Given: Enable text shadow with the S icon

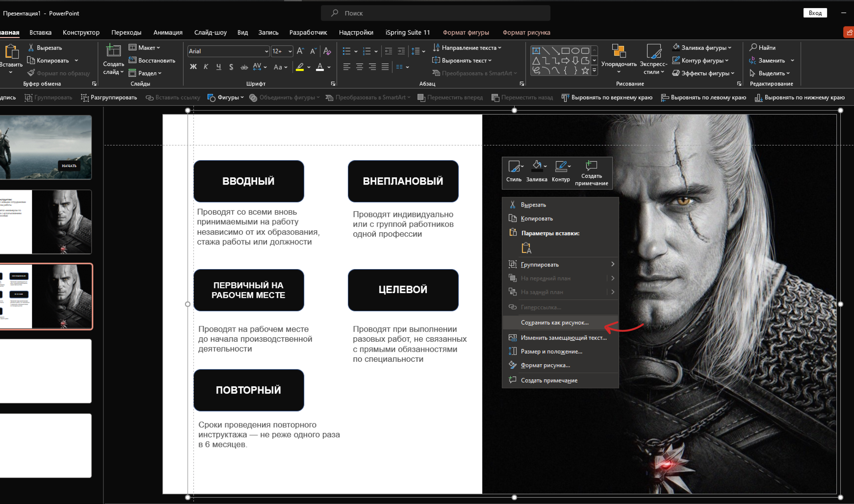Looking at the screenshot, I should (x=231, y=67).
